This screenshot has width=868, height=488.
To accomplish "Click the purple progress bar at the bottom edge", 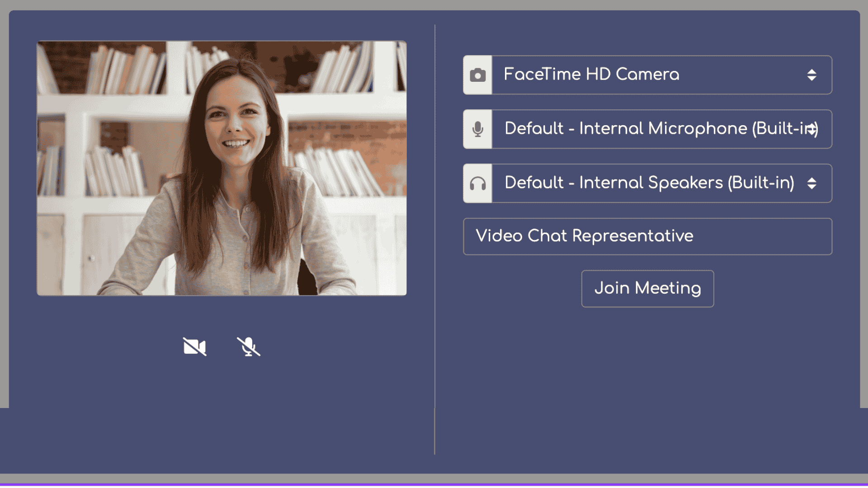I will coord(434,485).
